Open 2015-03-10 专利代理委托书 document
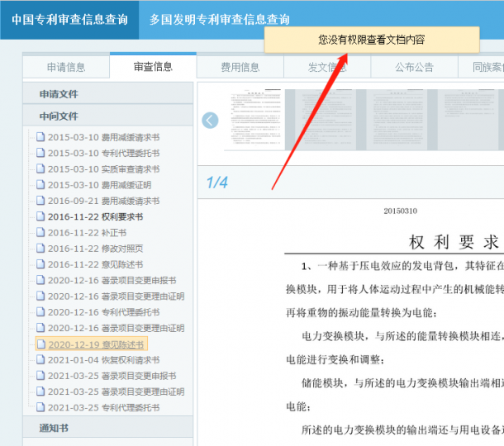 coord(104,153)
